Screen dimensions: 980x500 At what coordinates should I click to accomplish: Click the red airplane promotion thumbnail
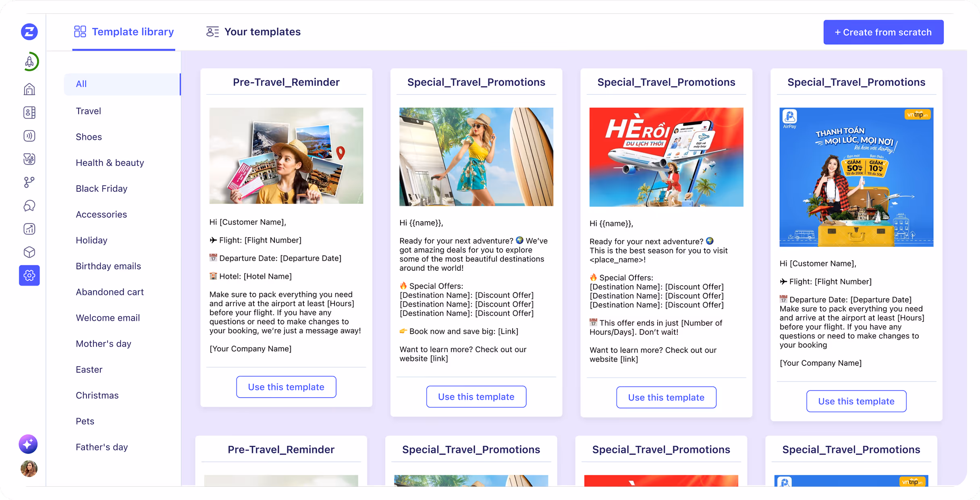[666, 157]
